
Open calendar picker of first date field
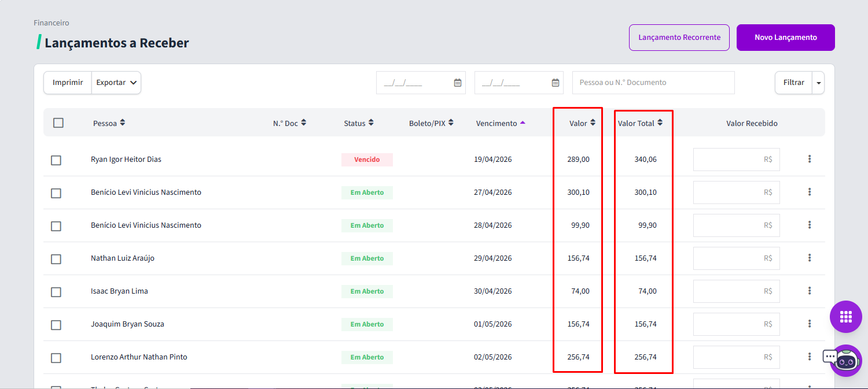[458, 83]
